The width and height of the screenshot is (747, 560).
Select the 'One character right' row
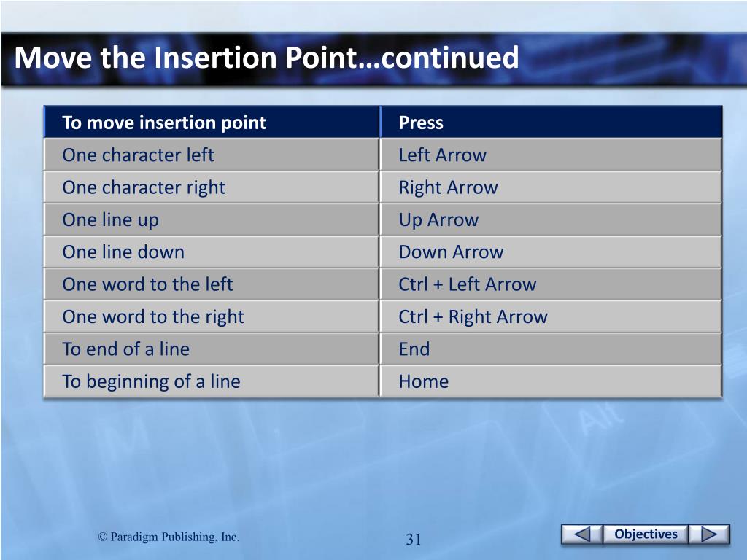click(383, 187)
